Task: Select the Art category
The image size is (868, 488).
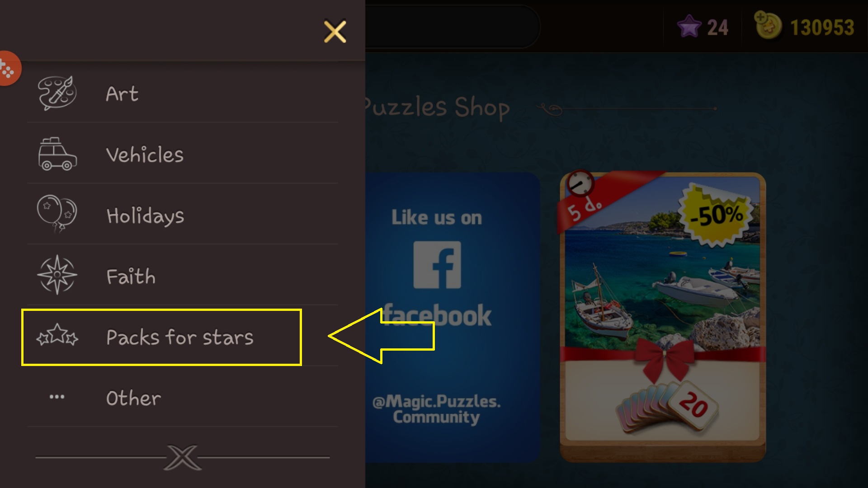Action: click(x=183, y=94)
